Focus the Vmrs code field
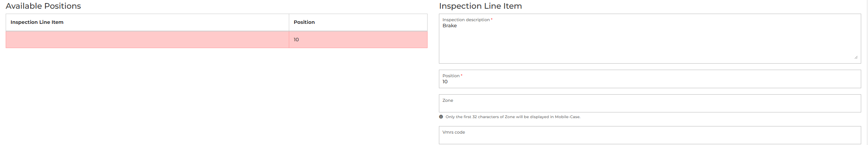The image size is (868, 145). [649, 135]
